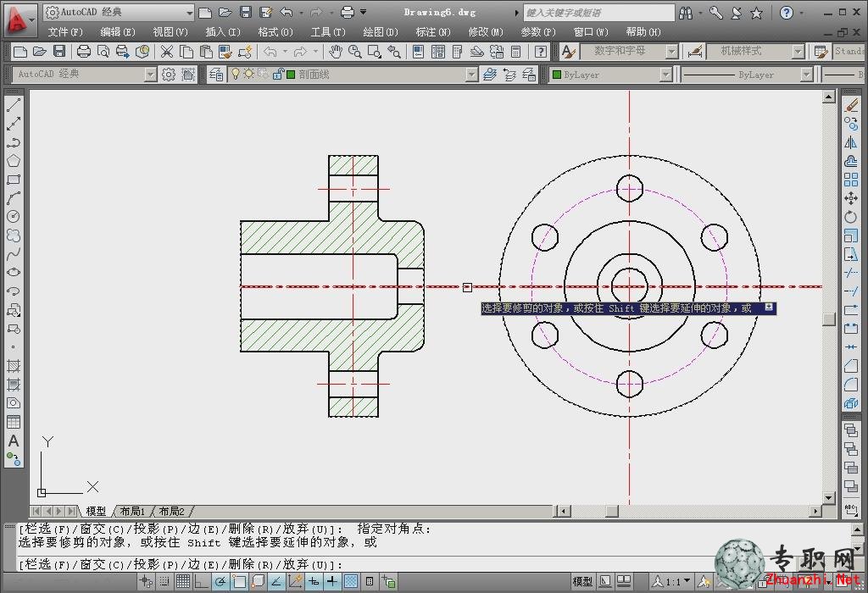Click the green ByLayer color swatch
Viewport: 868px width, 593px height.
click(556, 75)
